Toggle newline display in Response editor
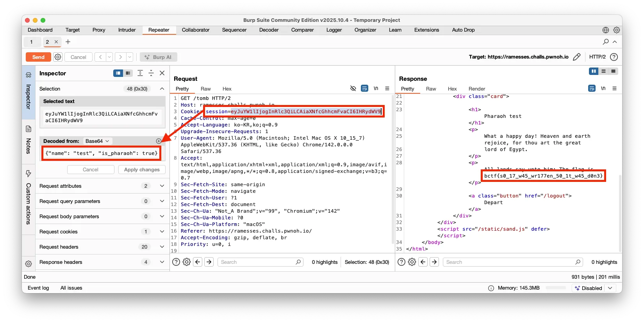 point(603,89)
